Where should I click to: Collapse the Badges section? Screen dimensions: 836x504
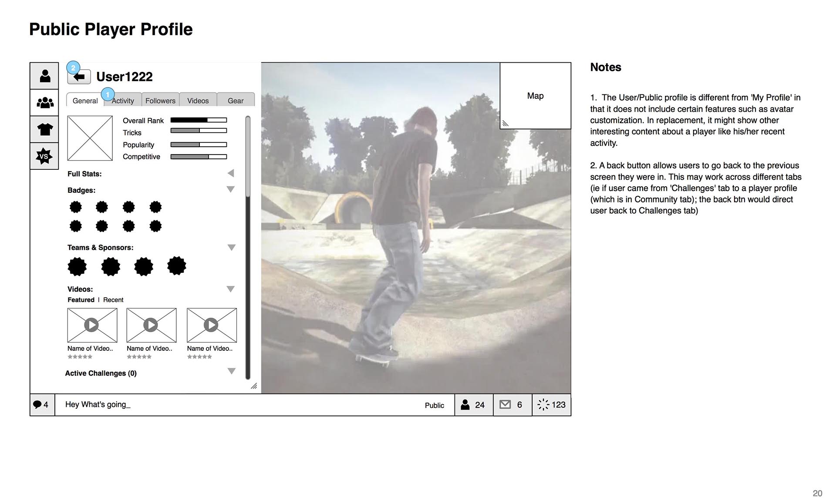231,189
